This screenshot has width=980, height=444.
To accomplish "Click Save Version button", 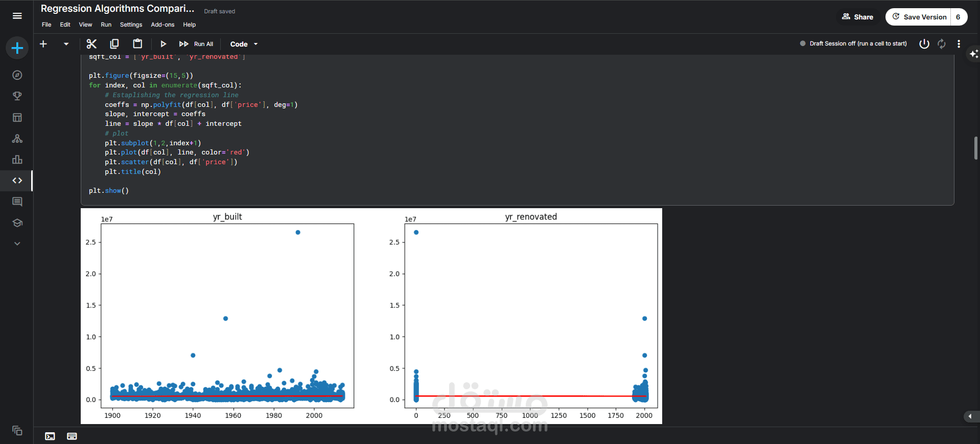I will [x=919, y=17].
